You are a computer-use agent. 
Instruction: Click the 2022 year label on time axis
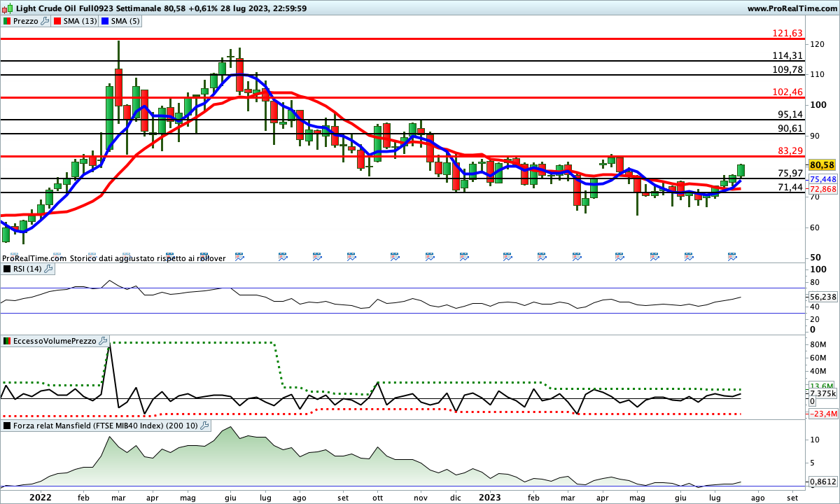[41, 498]
